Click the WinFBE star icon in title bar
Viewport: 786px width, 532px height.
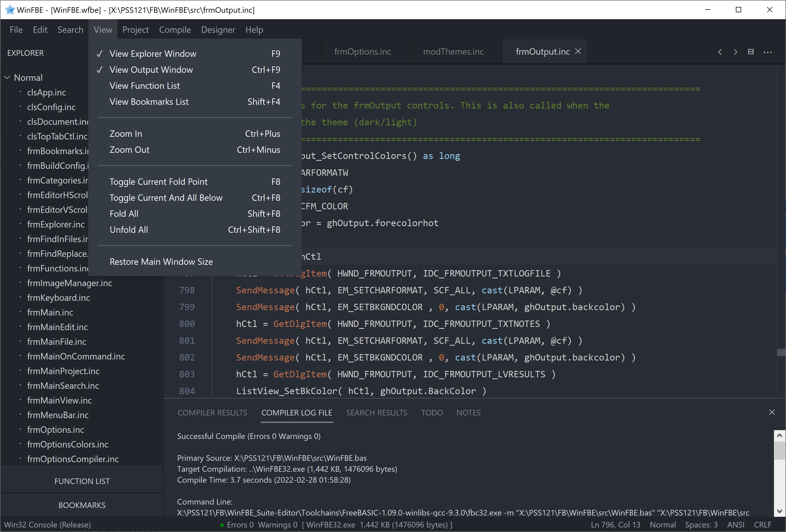pos(10,10)
